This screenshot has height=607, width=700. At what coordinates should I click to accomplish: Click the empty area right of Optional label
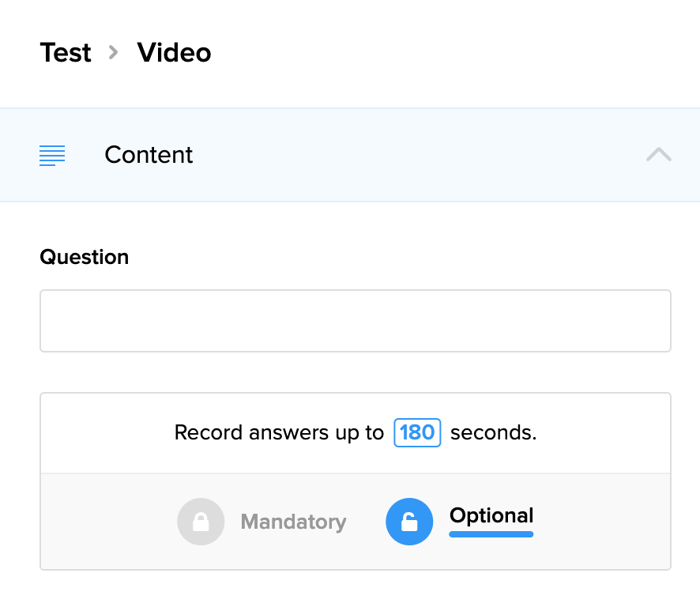click(600, 522)
